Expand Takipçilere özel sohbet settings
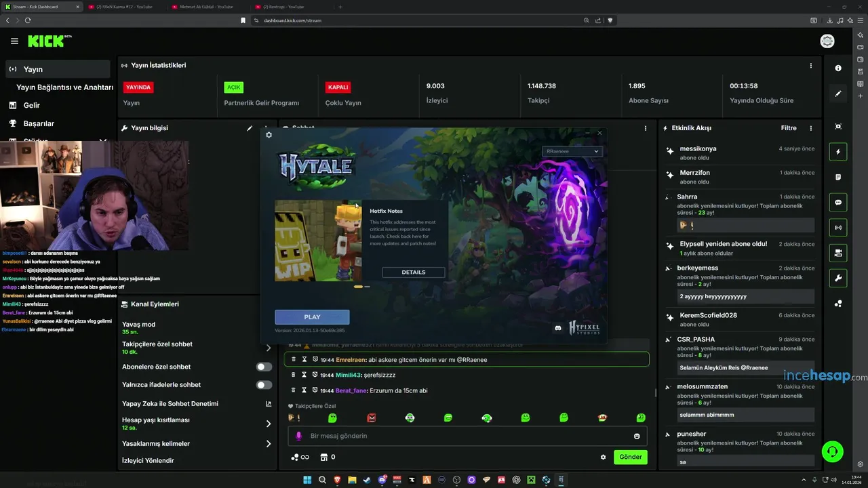This screenshot has width=868, height=488. pyautogui.click(x=269, y=348)
